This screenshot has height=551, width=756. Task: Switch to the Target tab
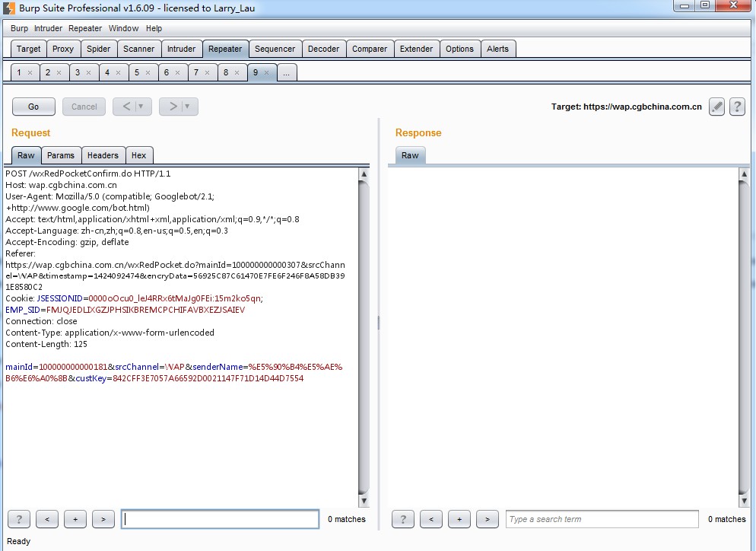coord(28,49)
